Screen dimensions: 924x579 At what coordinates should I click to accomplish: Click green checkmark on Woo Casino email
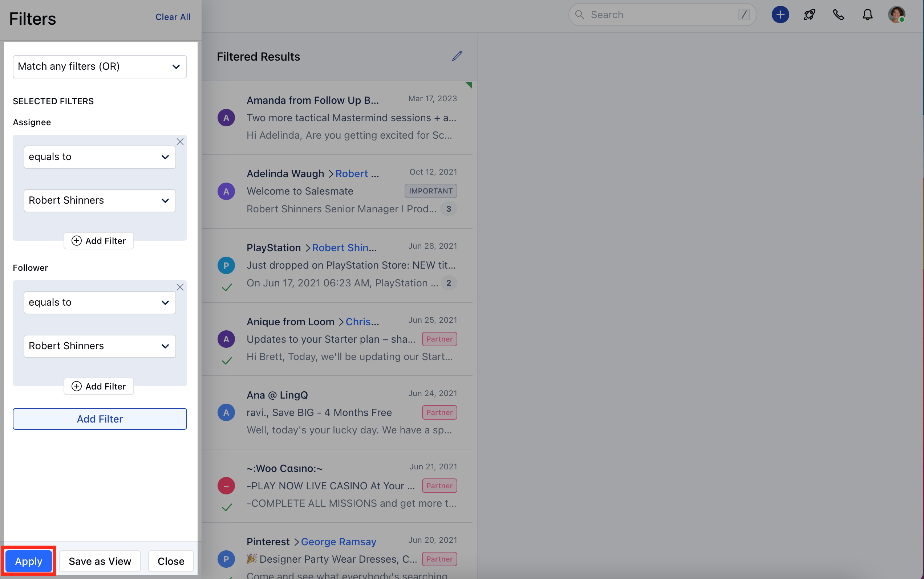click(227, 507)
